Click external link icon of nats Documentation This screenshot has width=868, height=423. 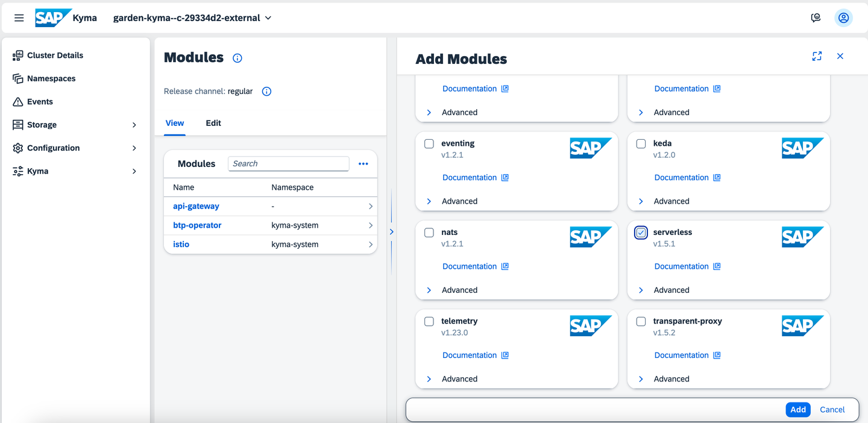pos(505,266)
